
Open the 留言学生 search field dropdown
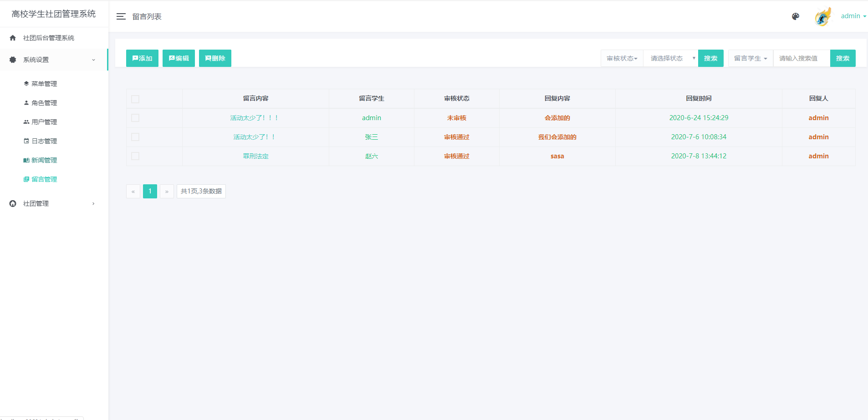[x=751, y=58]
